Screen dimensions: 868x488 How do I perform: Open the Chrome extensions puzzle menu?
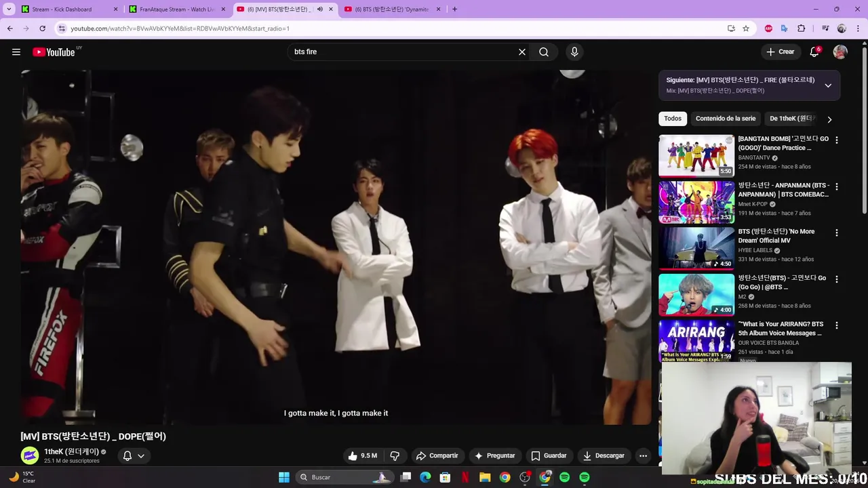pyautogui.click(x=802, y=28)
